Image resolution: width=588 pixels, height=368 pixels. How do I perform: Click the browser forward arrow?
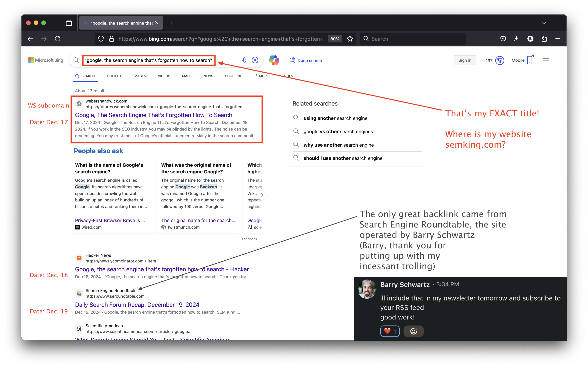pos(44,39)
